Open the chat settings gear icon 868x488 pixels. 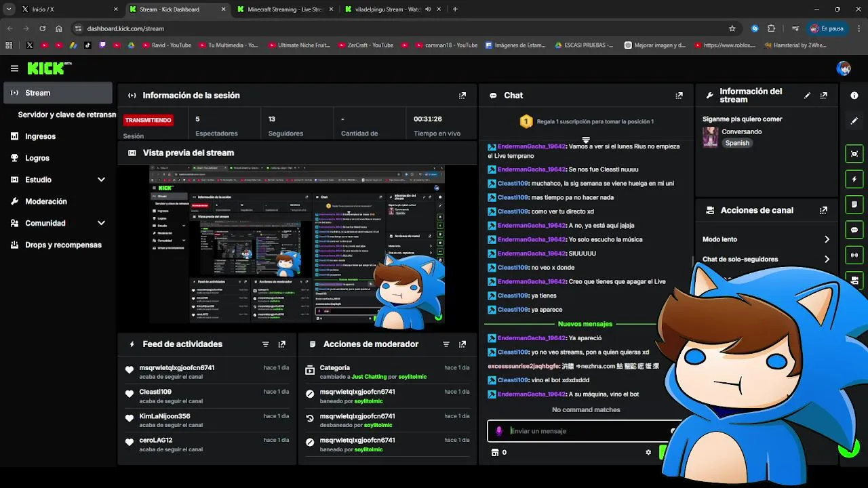pyautogui.click(x=648, y=453)
